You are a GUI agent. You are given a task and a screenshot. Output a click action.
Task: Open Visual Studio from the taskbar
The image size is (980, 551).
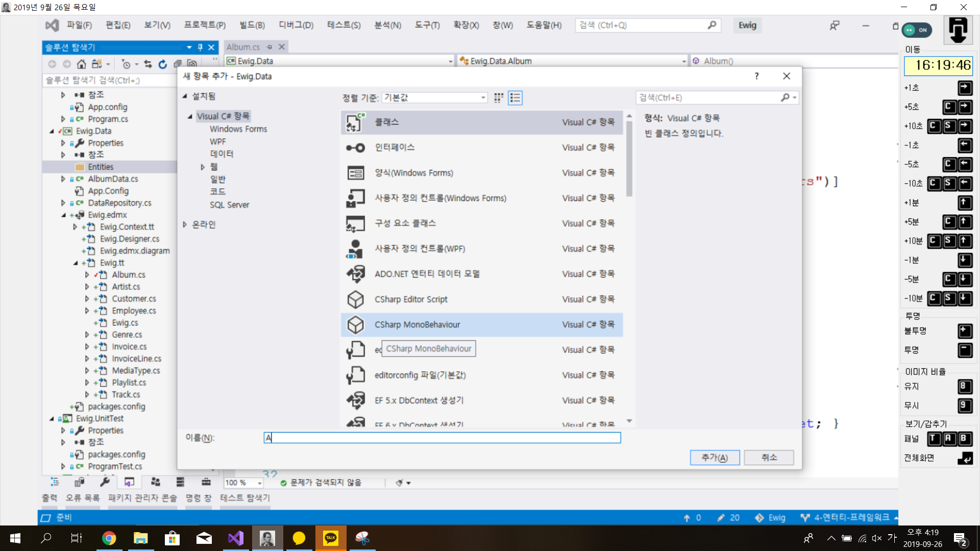click(236, 538)
